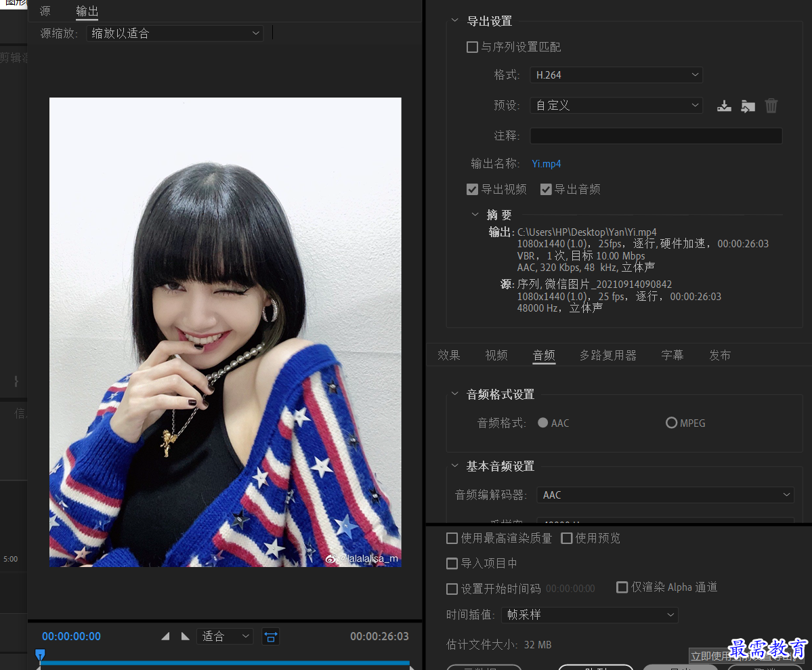This screenshot has height=670, width=812.
Task: Click the current timecode 00:00:00:00
Action: (x=72, y=636)
